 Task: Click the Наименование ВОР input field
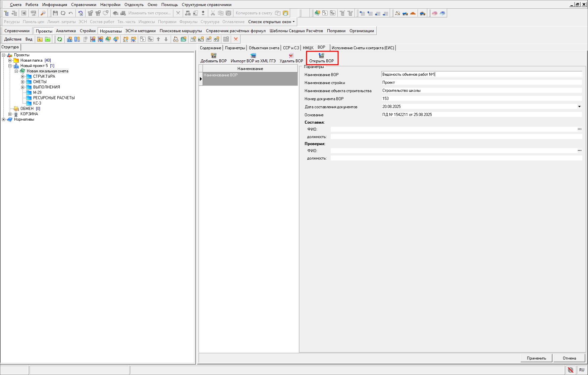(x=481, y=74)
